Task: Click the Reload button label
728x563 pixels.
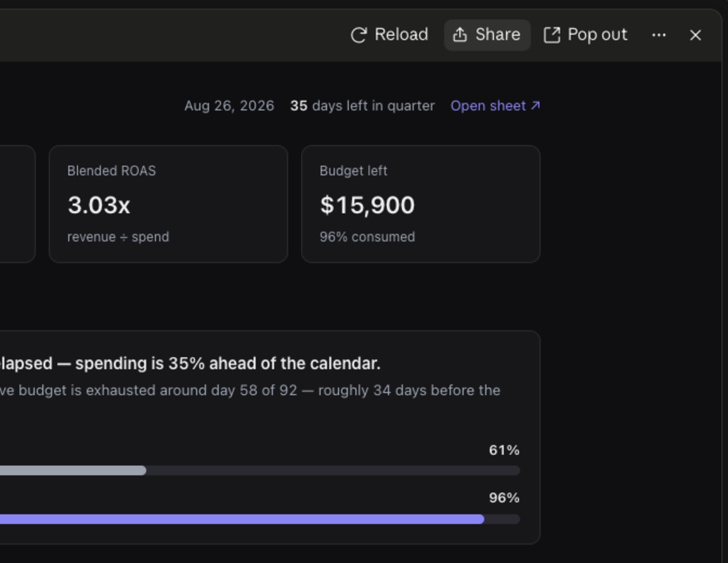Action: click(401, 35)
